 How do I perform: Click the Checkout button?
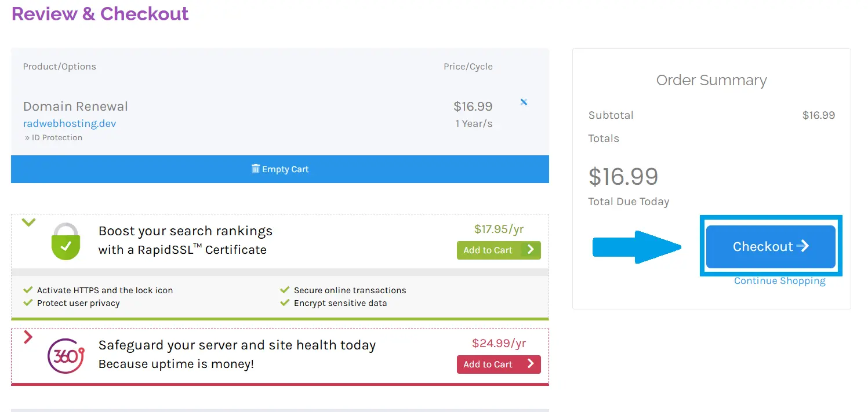(x=770, y=246)
